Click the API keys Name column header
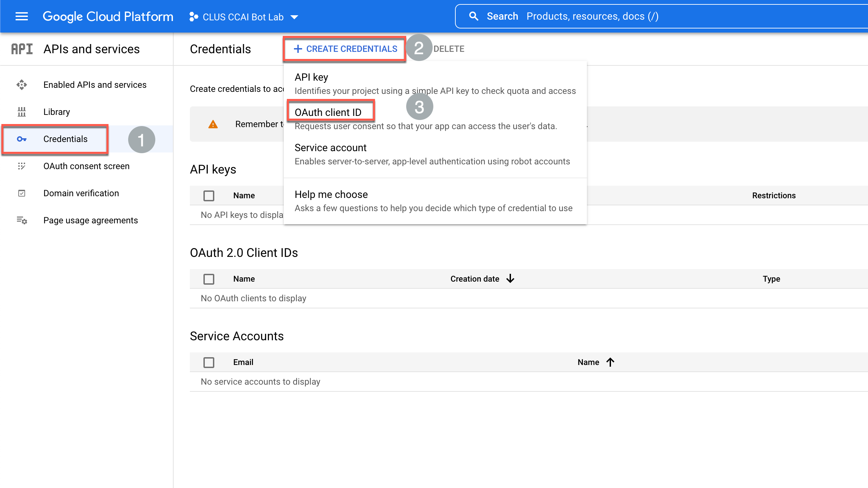868x488 pixels. [x=244, y=196]
